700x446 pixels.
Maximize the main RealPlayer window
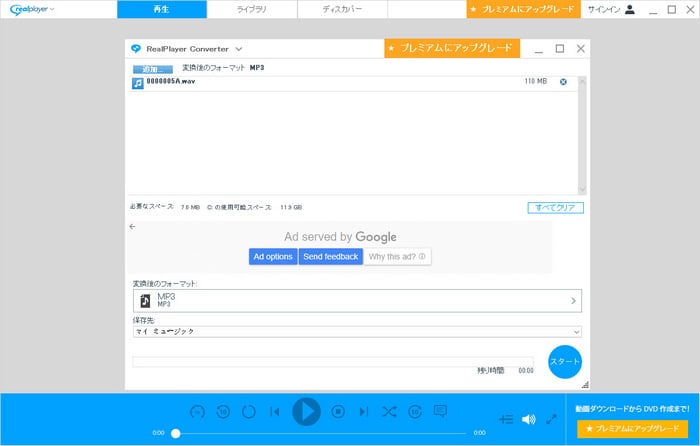click(671, 9)
